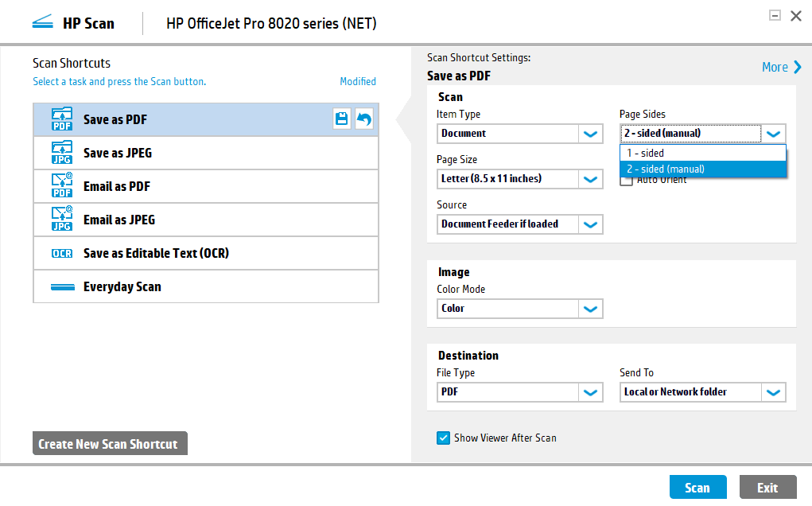
Task: Open the Color Mode dropdown
Action: click(x=590, y=309)
